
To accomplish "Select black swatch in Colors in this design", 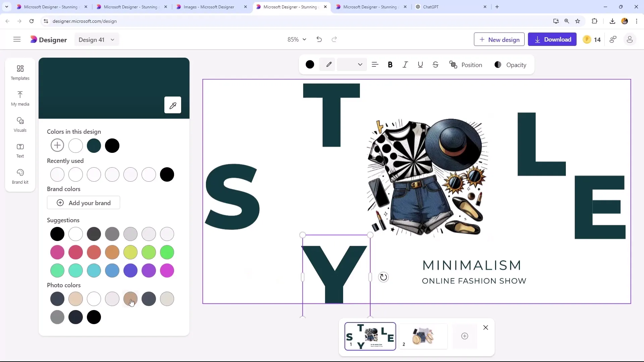I will (x=112, y=145).
